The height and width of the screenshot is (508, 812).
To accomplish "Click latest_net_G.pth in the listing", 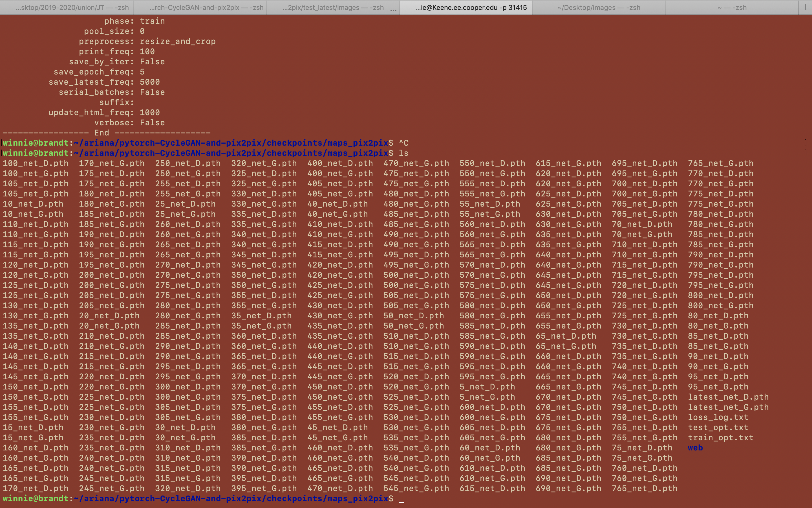I will tap(728, 407).
